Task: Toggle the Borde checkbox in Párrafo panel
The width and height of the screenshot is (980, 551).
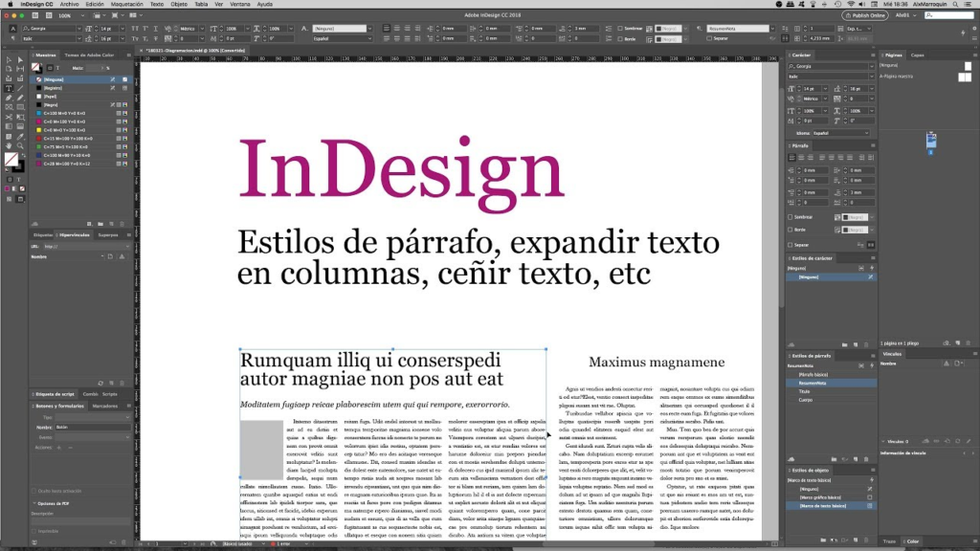Action: point(790,230)
